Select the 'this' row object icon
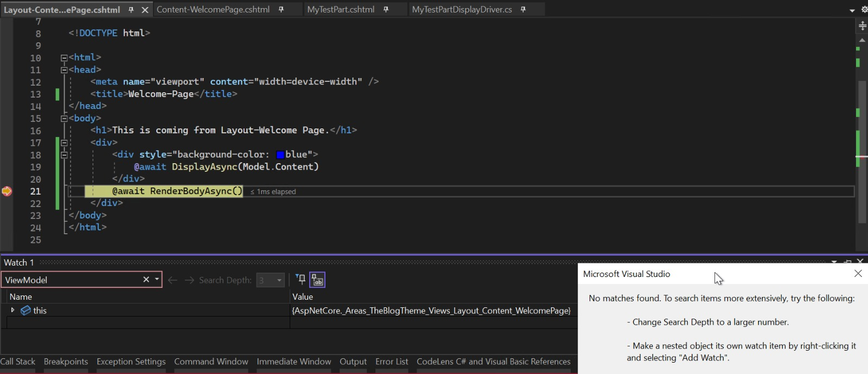The height and width of the screenshot is (374, 868). tap(25, 311)
